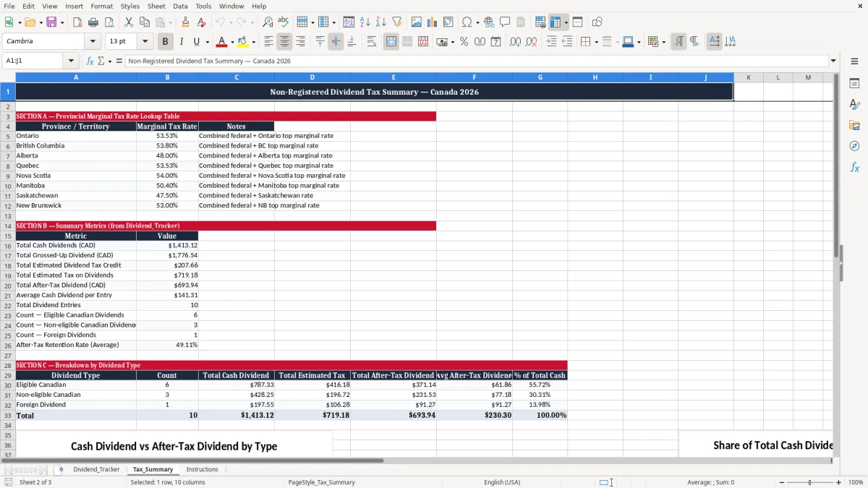Toggle Wrap Text
Viewport: 868px width, 488px height.
pos(372,42)
